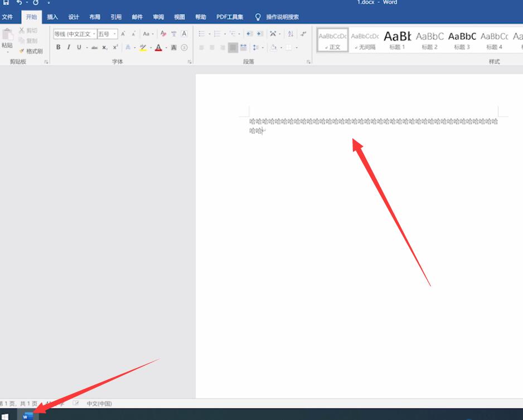Undo the last action

(x=20, y=2)
